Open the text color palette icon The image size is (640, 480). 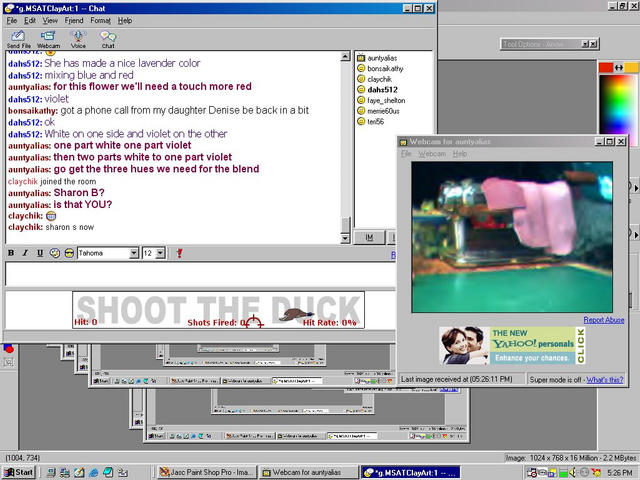point(55,253)
